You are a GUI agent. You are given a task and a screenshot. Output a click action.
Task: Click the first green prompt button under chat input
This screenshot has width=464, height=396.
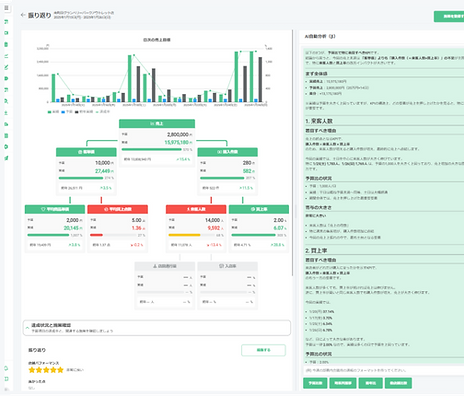pyautogui.click(x=315, y=383)
